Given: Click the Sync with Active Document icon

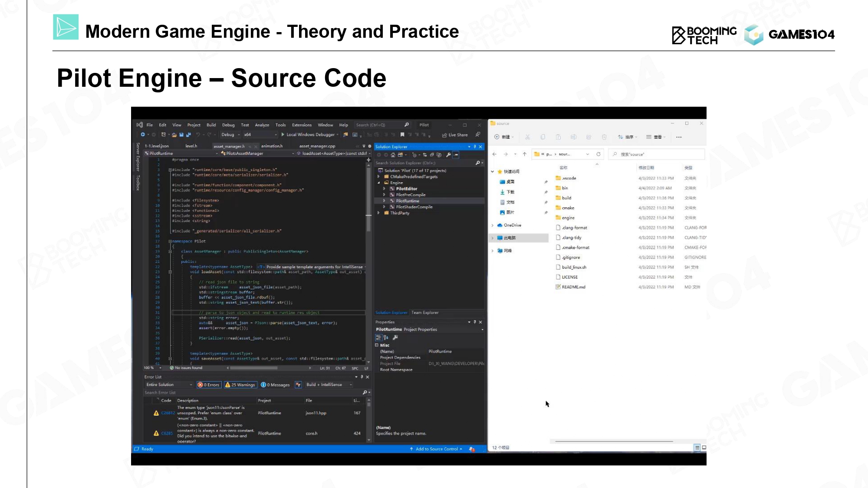Looking at the screenshot, I should [425, 155].
